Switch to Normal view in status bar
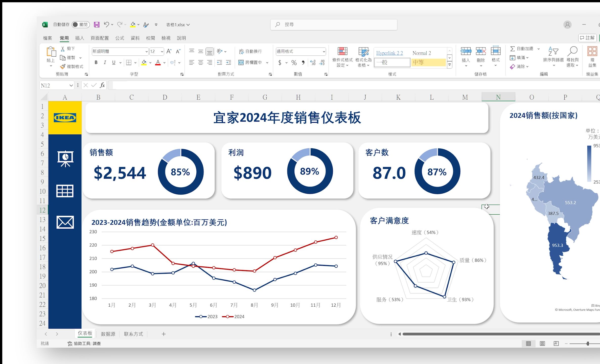The width and height of the screenshot is (600, 364). 528,344
